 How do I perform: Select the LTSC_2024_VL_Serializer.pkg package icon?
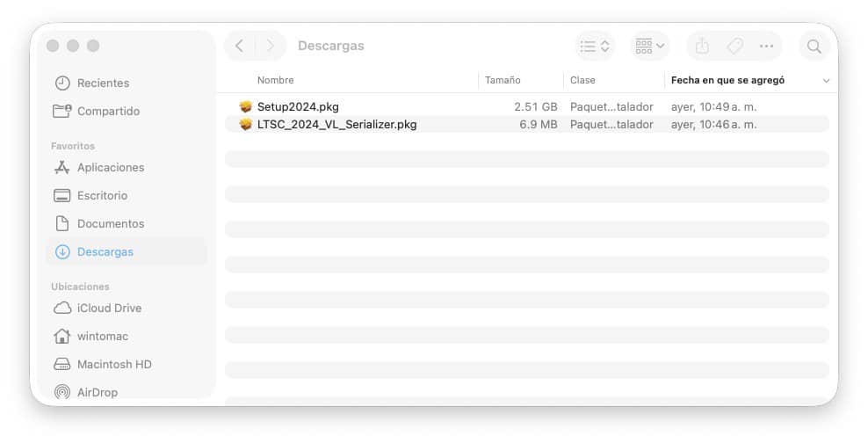[x=246, y=124]
